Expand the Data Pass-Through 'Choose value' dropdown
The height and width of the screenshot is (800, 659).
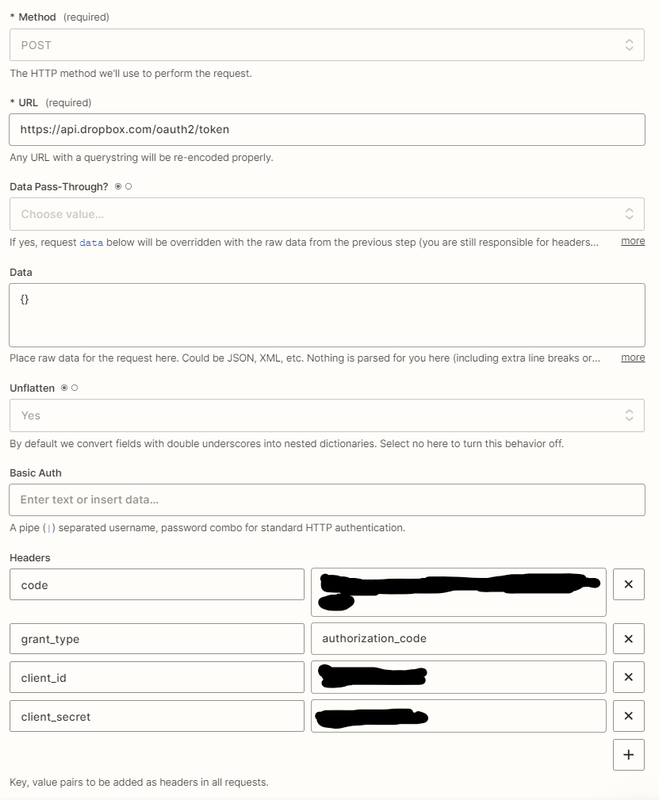pos(326,214)
